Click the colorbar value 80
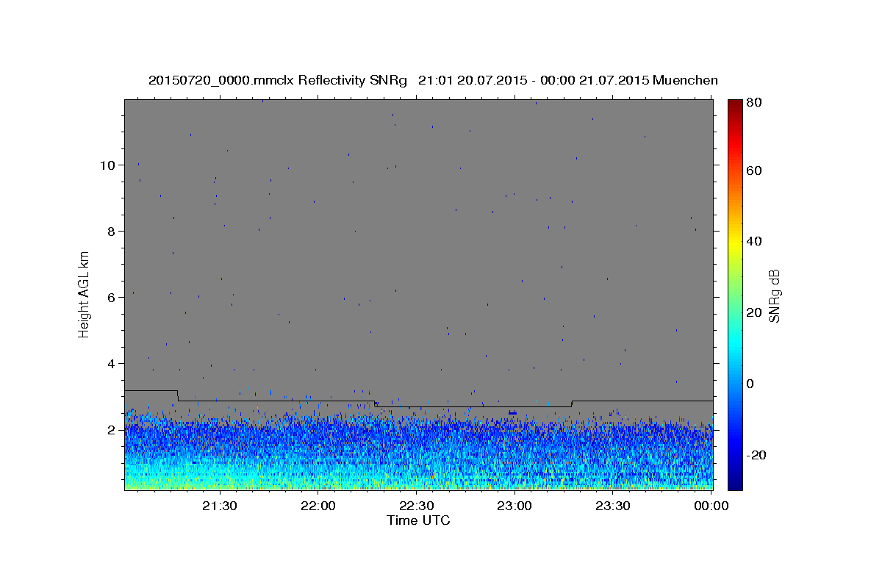Screen dimensions: 882x588 (753, 102)
